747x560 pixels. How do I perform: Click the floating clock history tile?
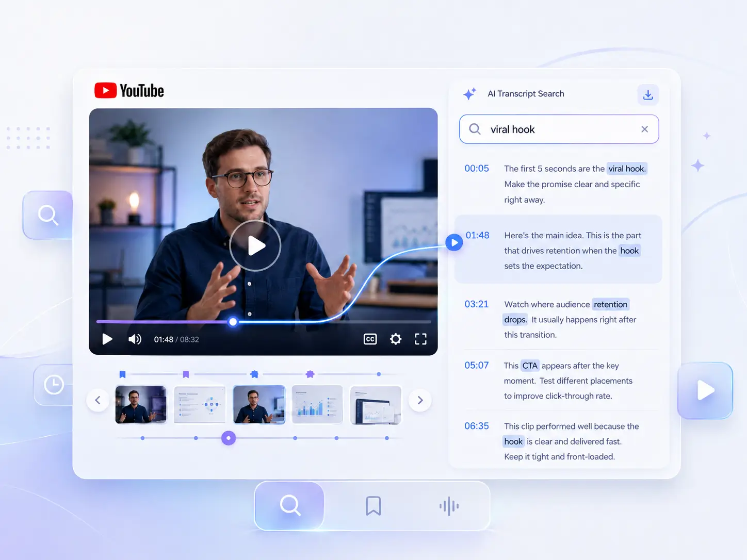pyautogui.click(x=54, y=385)
